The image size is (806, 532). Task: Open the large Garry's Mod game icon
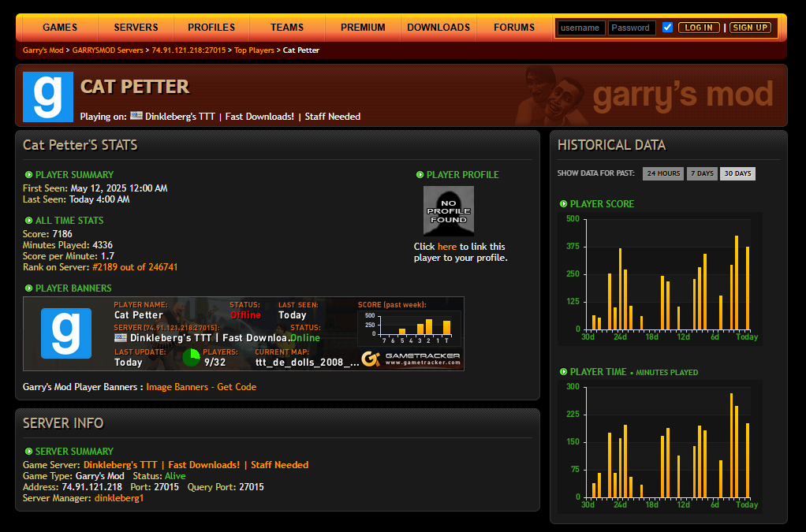coord(48,96)
